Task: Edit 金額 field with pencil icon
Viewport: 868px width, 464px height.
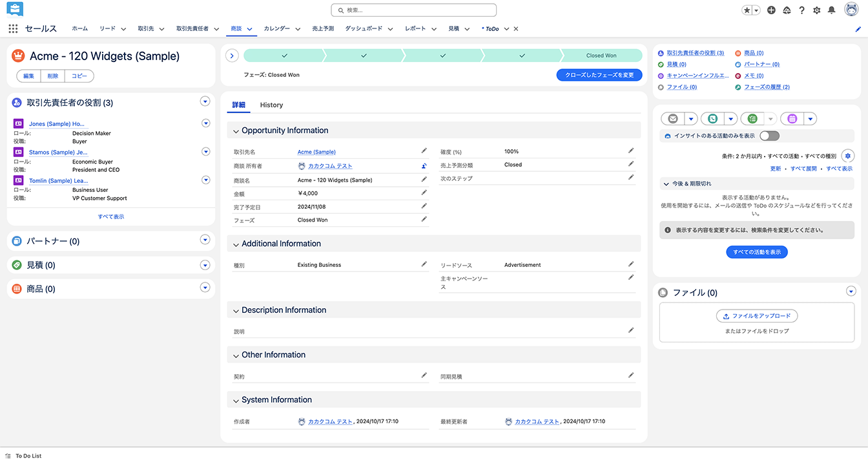Action: [x=424, y=193]
